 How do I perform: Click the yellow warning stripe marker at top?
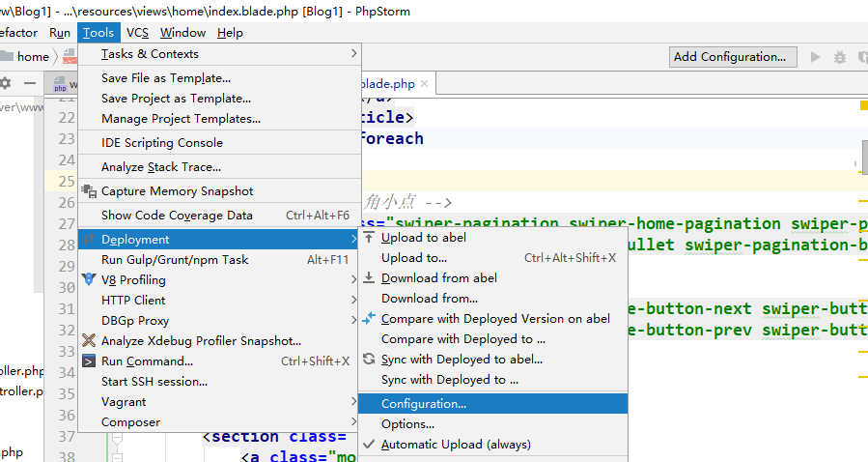(863, 105)
